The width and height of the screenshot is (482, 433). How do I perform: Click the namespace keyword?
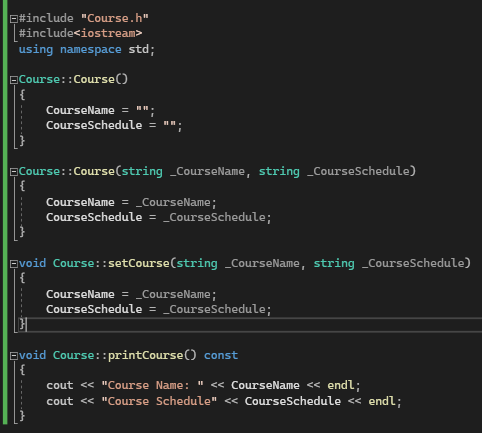[x=91, y=49]
